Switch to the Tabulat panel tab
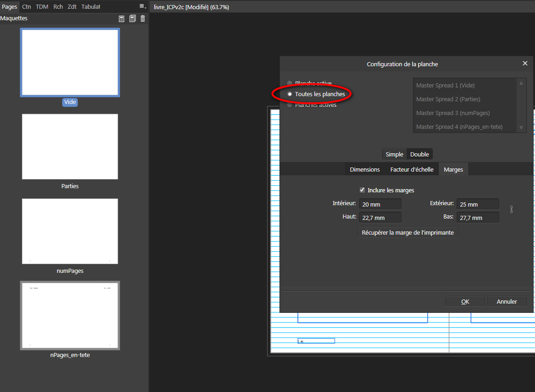 (91, 6)
